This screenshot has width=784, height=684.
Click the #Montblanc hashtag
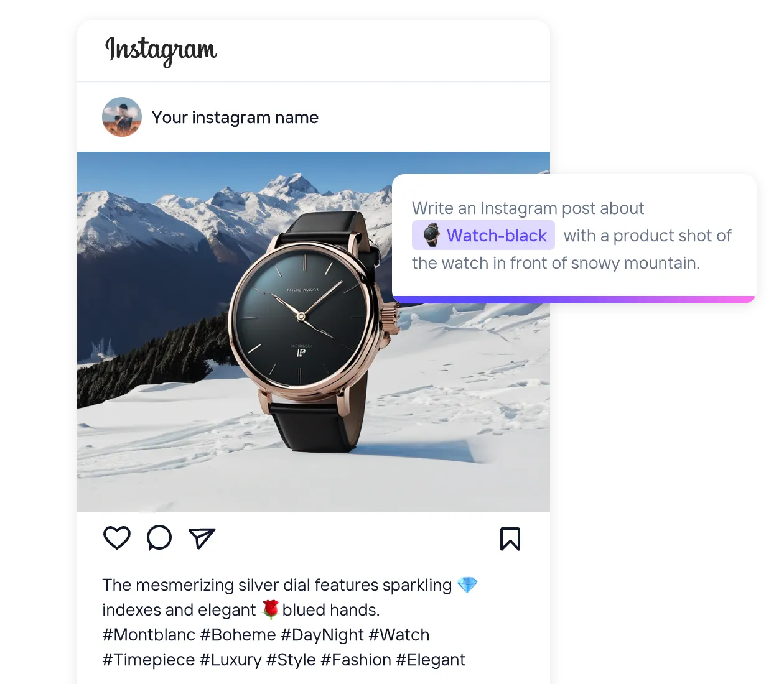coord(149,635)
